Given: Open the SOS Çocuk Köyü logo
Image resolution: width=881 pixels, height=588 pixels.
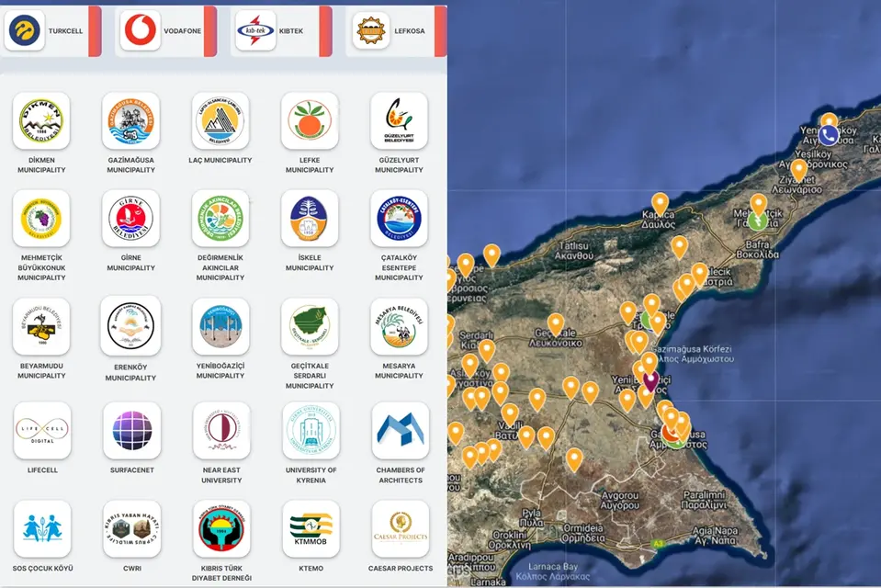Looking at the screenshot, I should (x=42, y=529).
